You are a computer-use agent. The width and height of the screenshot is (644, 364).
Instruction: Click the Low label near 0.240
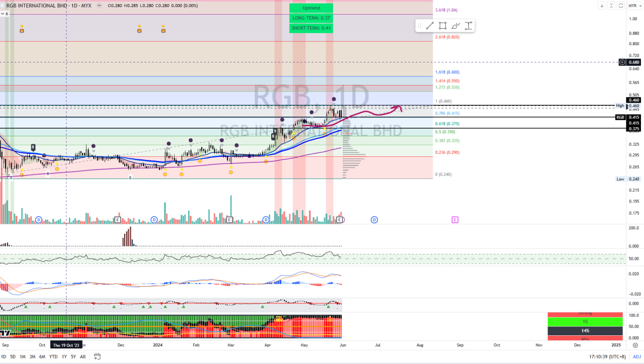[x=620, y=179]
